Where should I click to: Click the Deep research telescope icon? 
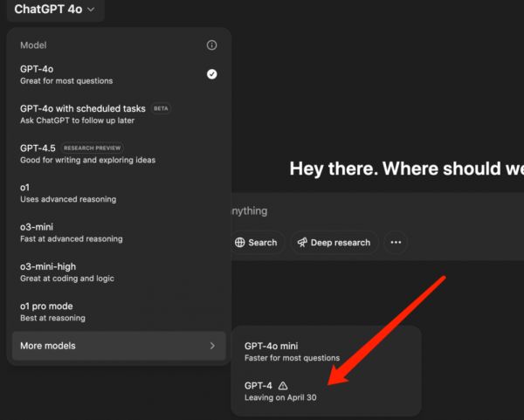tap(301, 243)
